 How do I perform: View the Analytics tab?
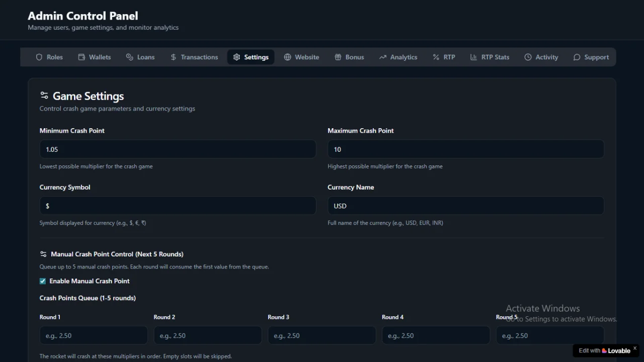pyautogui.click(x=398, y=57)
